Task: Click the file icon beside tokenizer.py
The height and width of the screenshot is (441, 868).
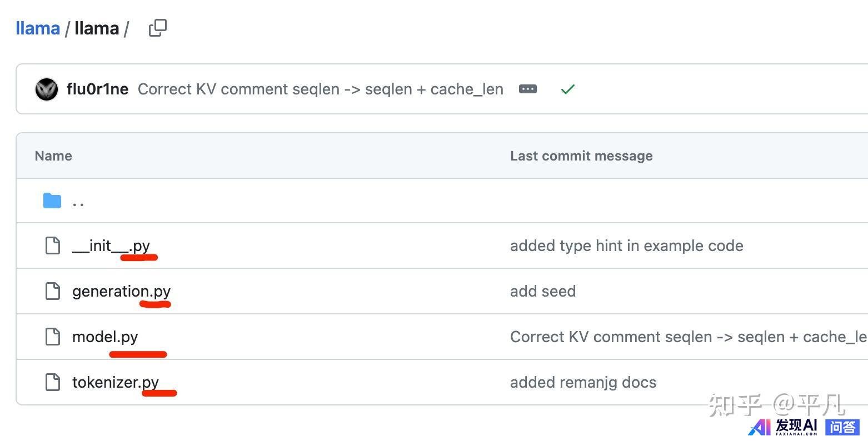Action: pyautogui.click(x=53, y=382)
